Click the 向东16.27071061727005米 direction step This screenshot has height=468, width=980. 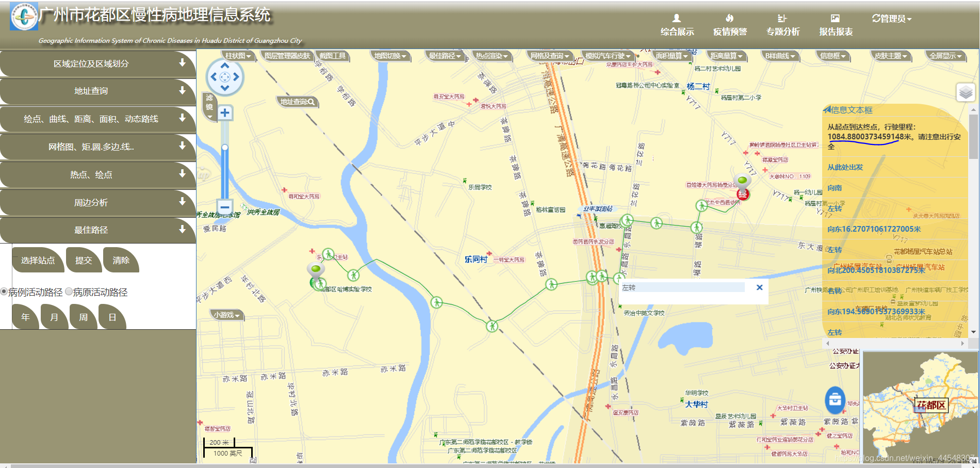[x=874, y=229]
